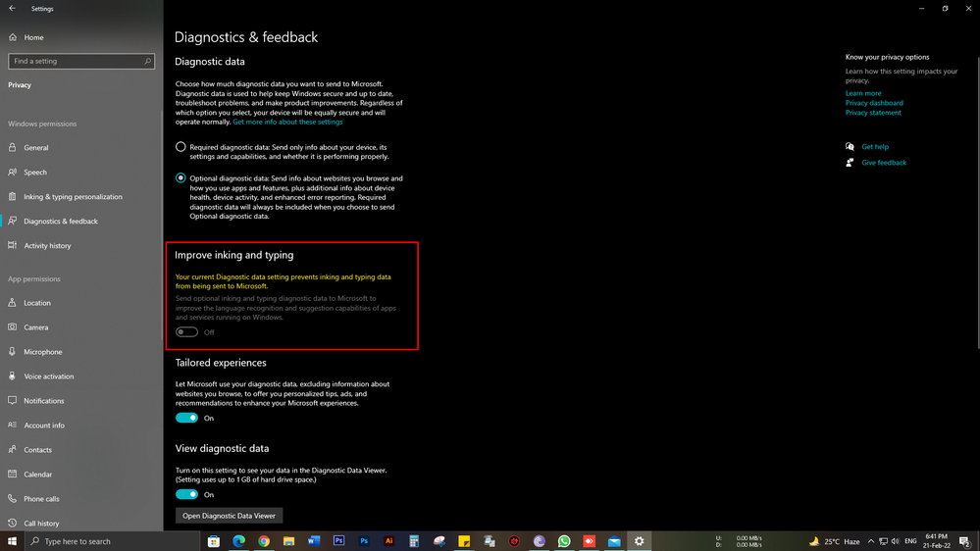Click Phone calls icon in sidebar

click(13, 498)
